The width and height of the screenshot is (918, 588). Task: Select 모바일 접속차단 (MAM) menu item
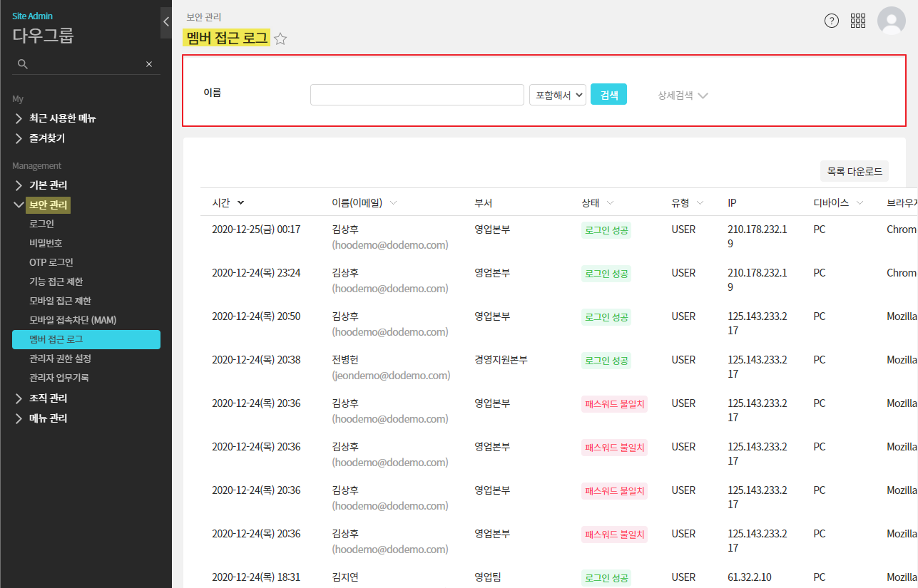click(72, 320)
